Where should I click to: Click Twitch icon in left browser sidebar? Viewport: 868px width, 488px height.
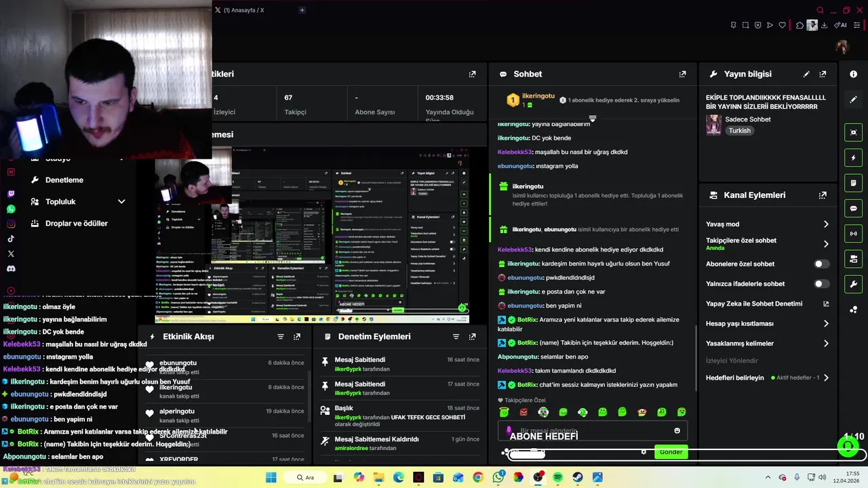pos(11,194)
